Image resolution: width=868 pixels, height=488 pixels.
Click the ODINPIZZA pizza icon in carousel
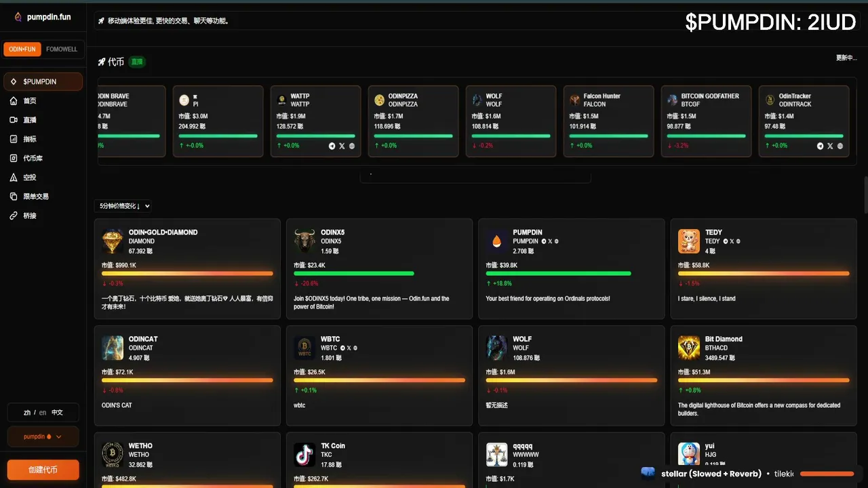coord(380,100)
